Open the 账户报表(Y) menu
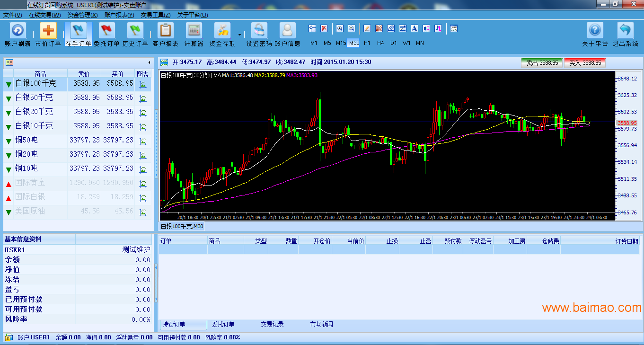644x345 pixels. [x=119, y=15]
